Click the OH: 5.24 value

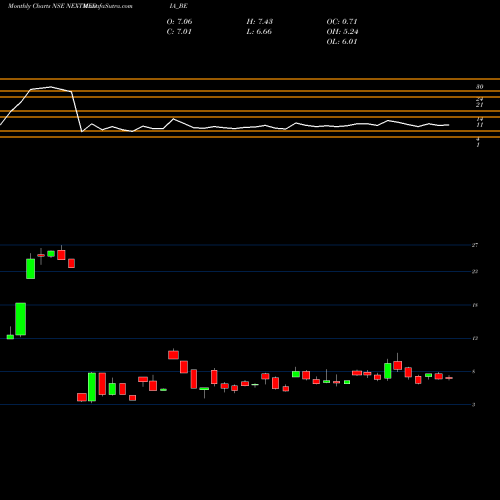(x=342, y=32)
